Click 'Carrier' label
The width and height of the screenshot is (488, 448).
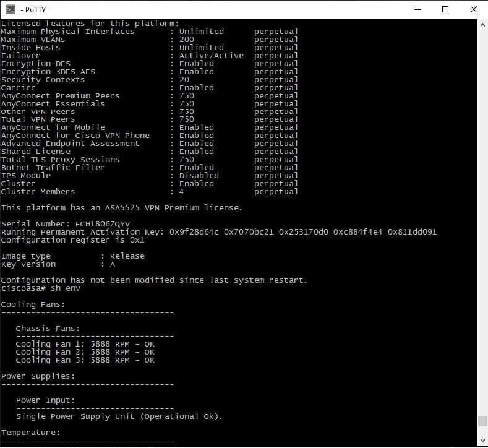coord(18,88)
